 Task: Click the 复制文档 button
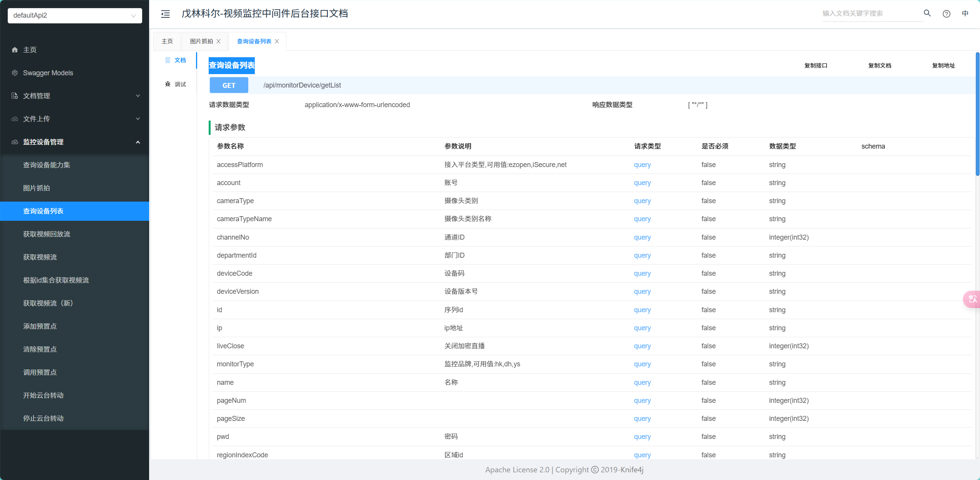pyautogui.click(x=879, y=65)
